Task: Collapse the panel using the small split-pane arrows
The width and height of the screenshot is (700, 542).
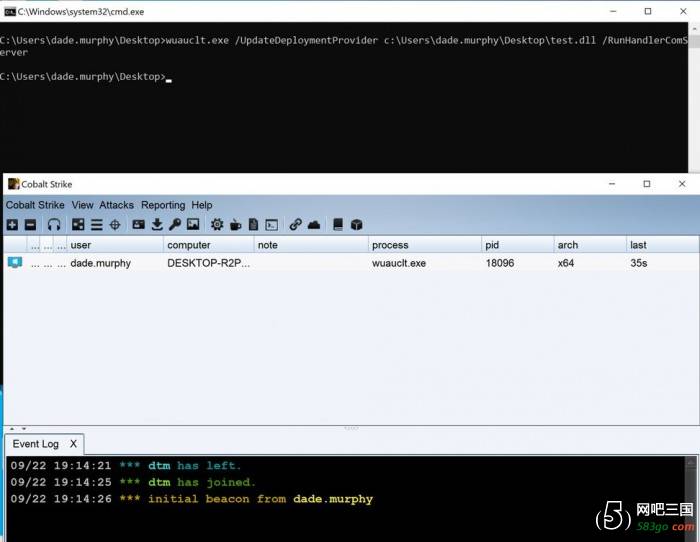Action: (18, 429)
